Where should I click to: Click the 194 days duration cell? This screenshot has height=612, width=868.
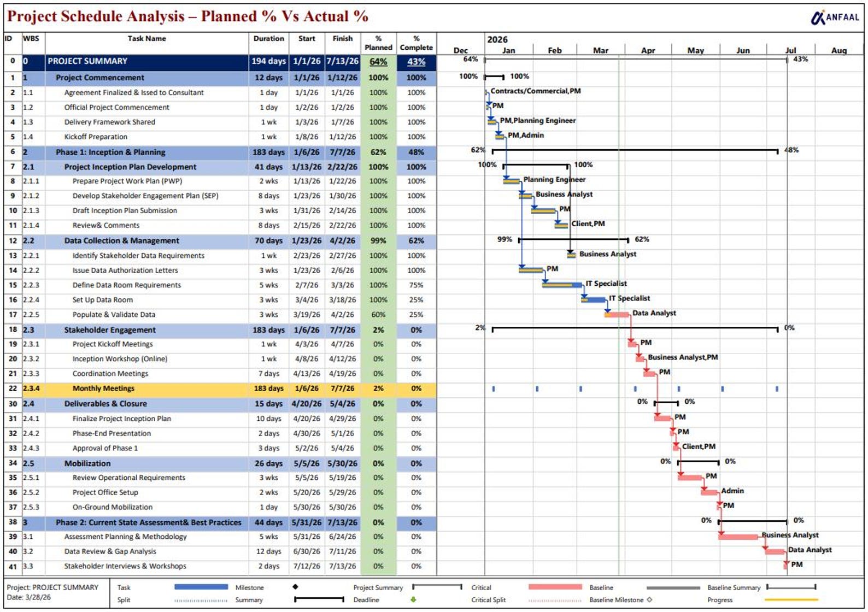269,62
